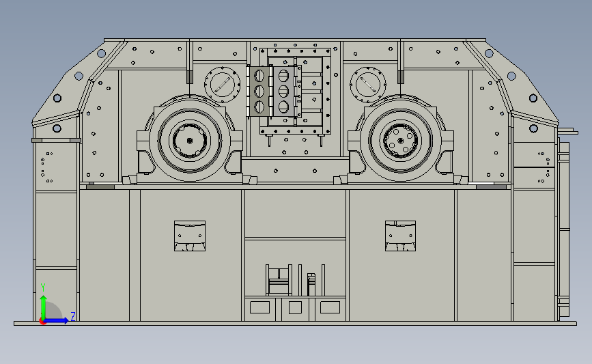Select the left circular inspection port cover
This screenshot has height=364, width=592.
click(223, 85)
